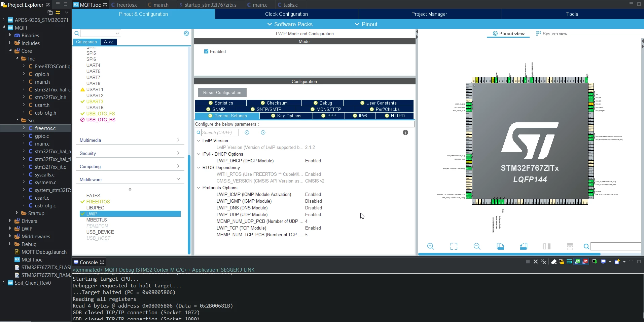Switch to the Key Options tab

pyautogui.click(x=286, y=116)
